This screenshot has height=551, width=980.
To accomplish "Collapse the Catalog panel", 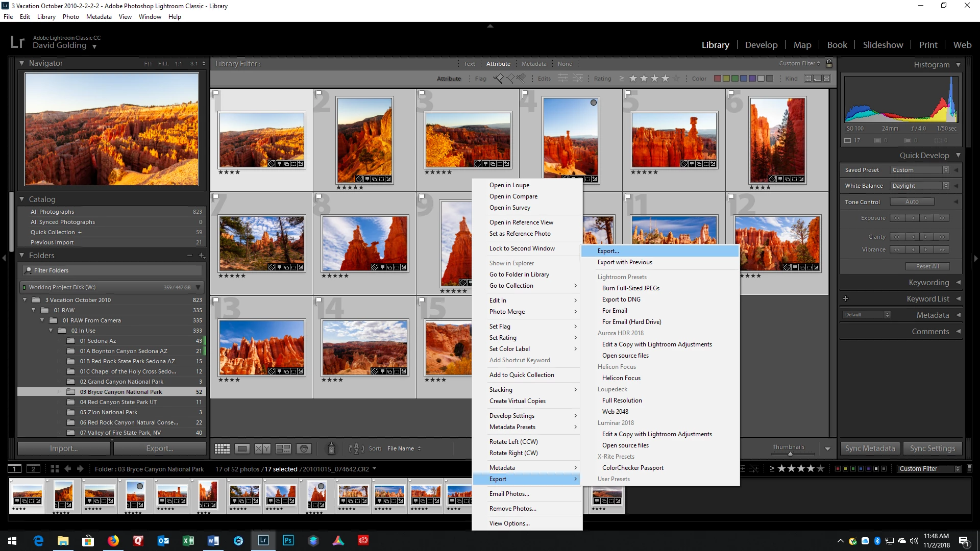I will (x=22, y=199).
